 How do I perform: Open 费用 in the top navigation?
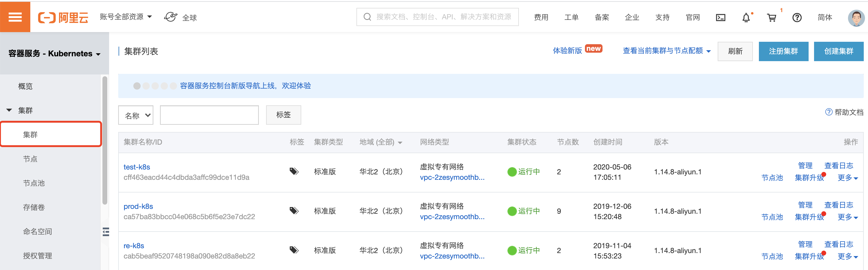pos(541,18)
